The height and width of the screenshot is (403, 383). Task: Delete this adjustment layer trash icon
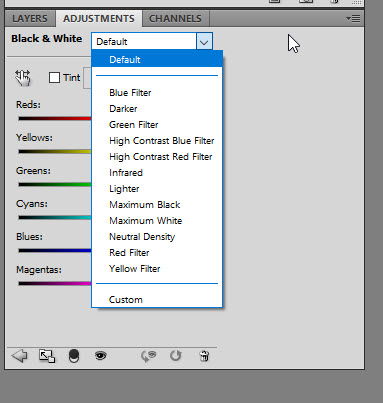204,356
